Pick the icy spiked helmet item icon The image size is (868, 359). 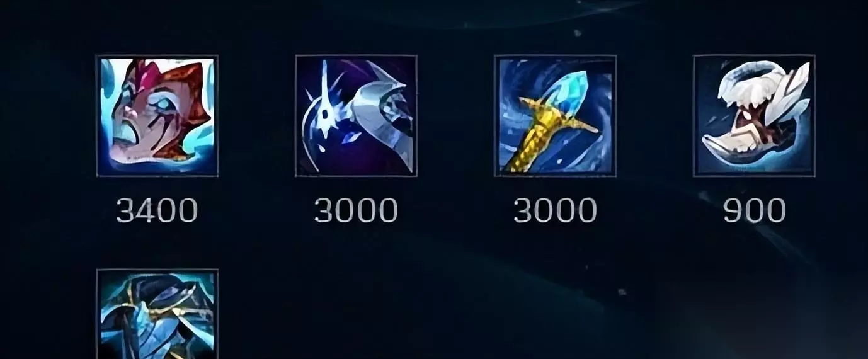point(356,116)
